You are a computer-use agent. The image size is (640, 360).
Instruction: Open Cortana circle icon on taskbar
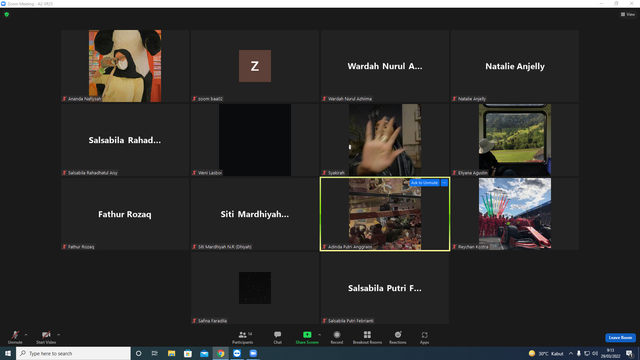pyautogui.click(x=139, y=353)
